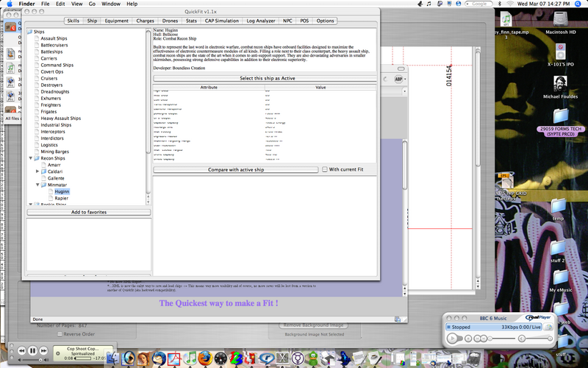Pause playback in iTunes mini player

pos(32,351)
